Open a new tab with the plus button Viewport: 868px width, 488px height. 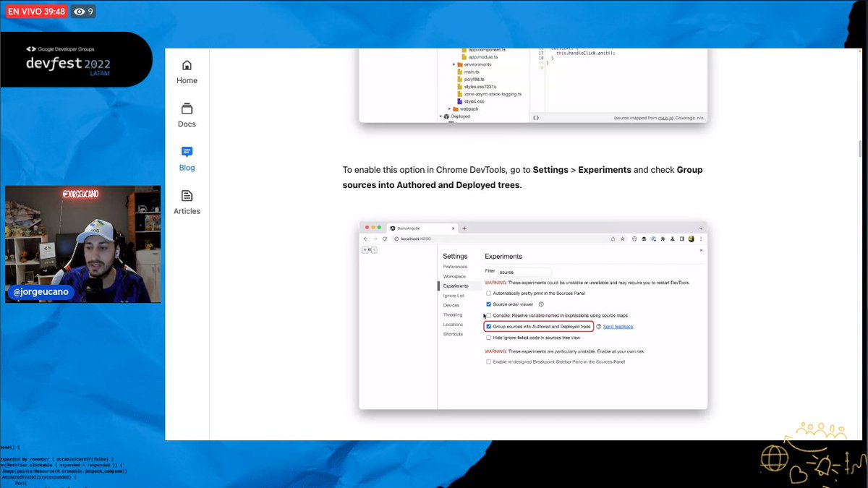[x=464, y=228]
